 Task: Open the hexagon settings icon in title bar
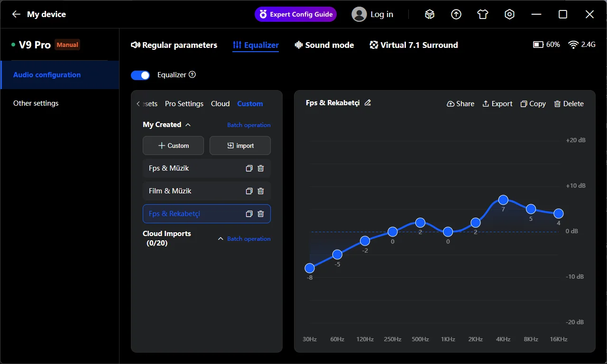(509, 14)
